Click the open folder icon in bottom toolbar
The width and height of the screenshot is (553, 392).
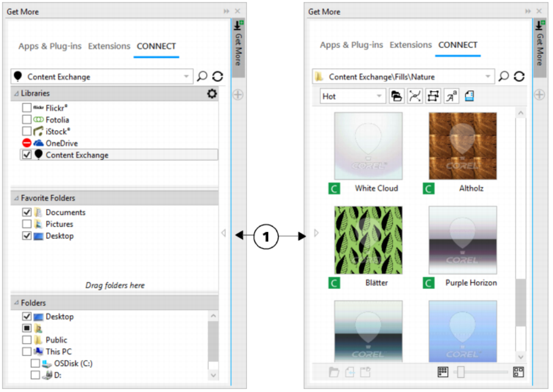(x=334, y=372)
